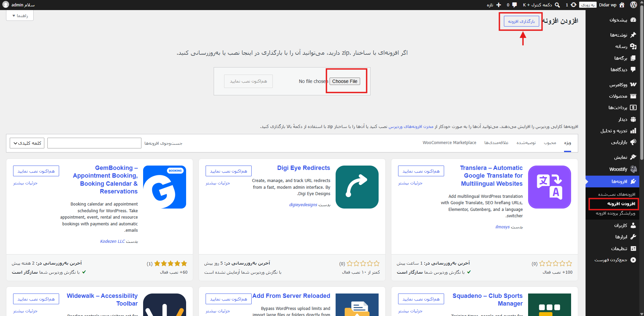Open the Didar wp site name in admin bar
The width and height of the screenshot is (644, 316).
pos(608,5)
